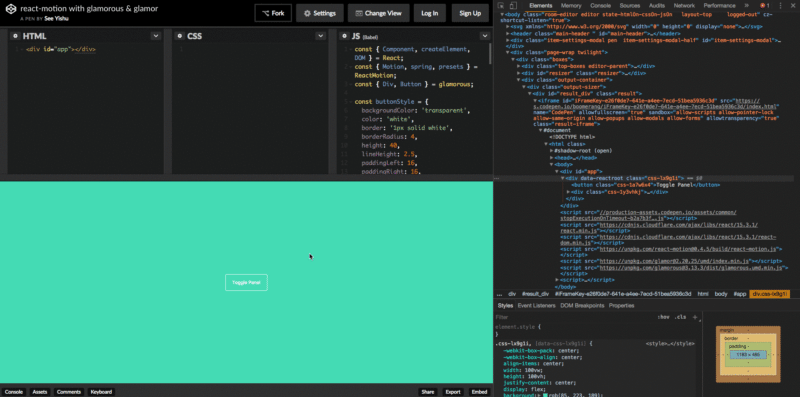Open the JS panel dropdown arrow
This screenshot has width=800, height=397.
tap(485, 36)
